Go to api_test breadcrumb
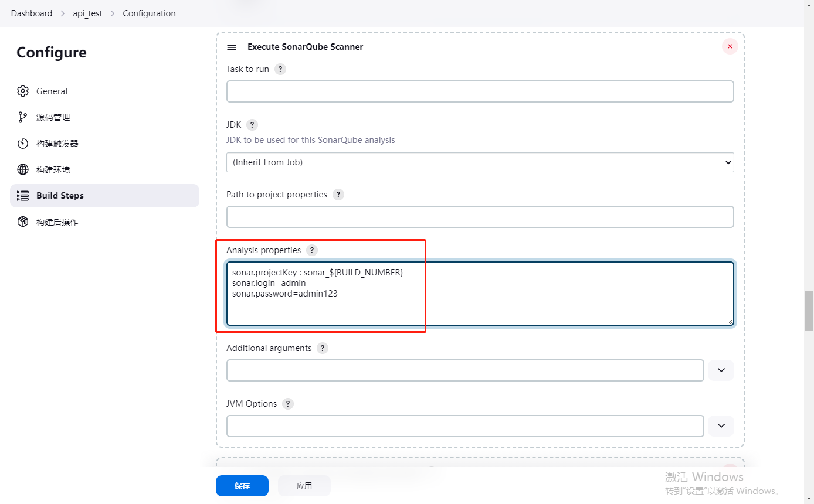The height and width of the screenshot is (504, 814). pyautogui.click(x=87, y=13)
